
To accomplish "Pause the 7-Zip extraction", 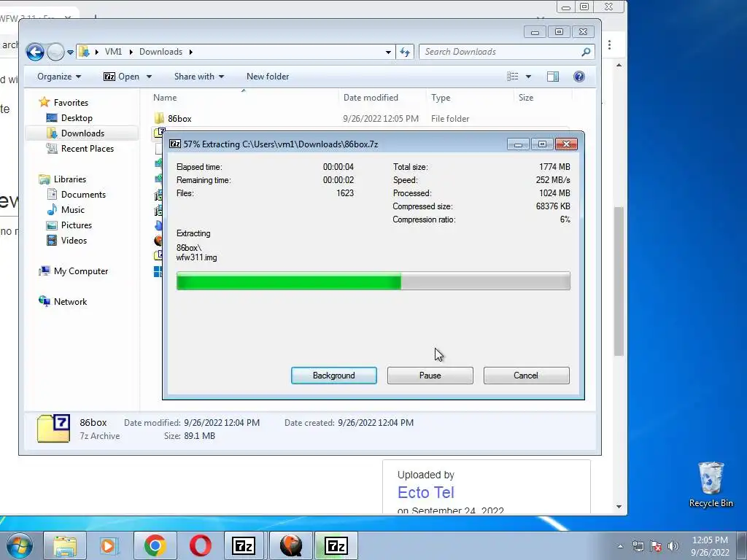I will tap(430, 376).
